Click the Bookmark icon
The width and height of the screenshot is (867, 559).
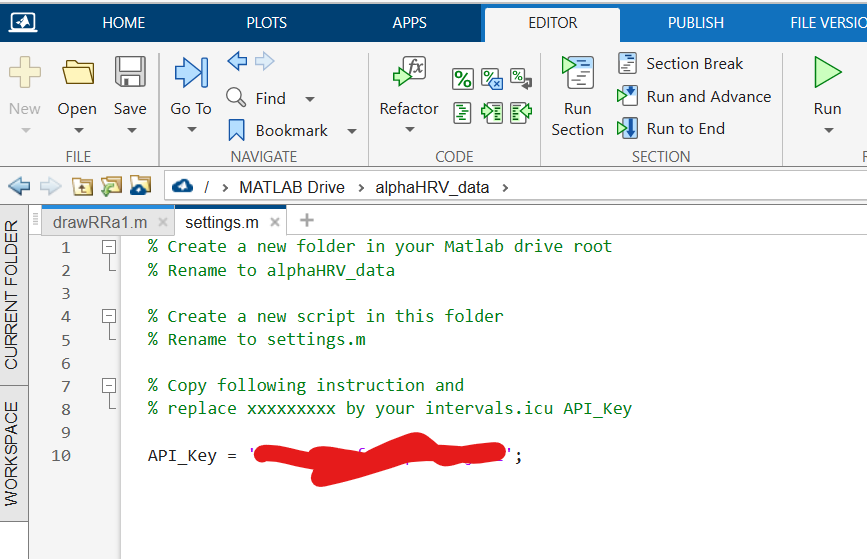pyautogui.click(x=237, y=130)
